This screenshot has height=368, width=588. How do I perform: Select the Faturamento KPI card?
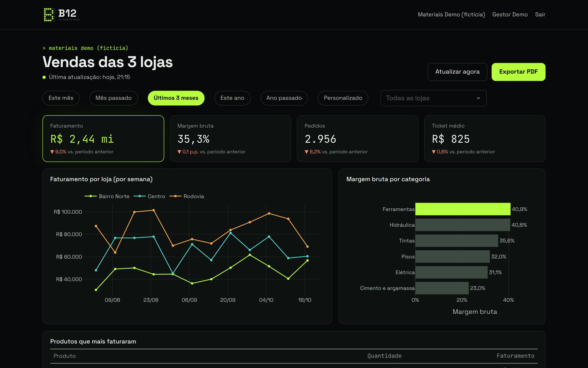pyautogui.click(x=103, y=139)
